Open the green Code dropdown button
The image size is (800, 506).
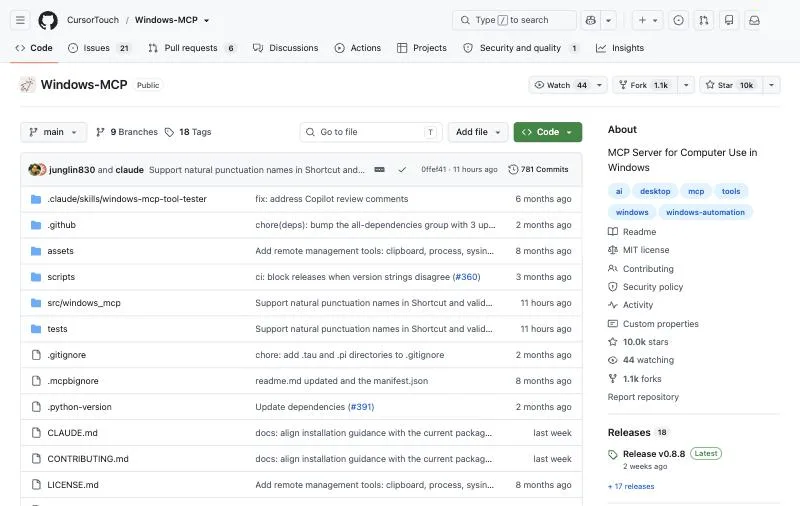[x=547, y=132]
